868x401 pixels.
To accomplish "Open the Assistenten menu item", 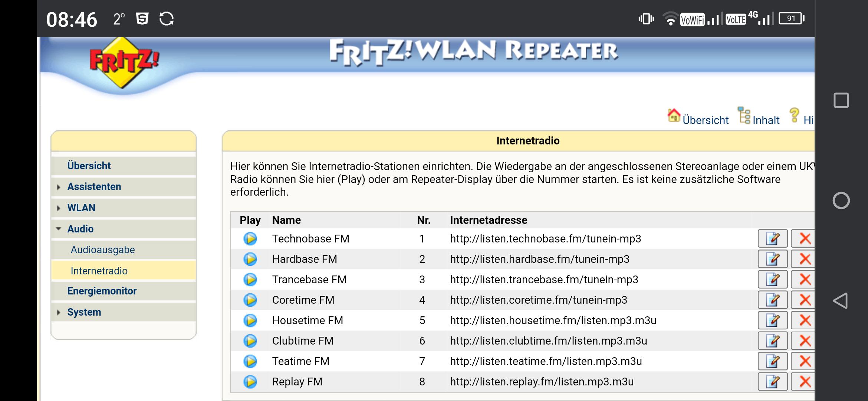I will point(94,187).
